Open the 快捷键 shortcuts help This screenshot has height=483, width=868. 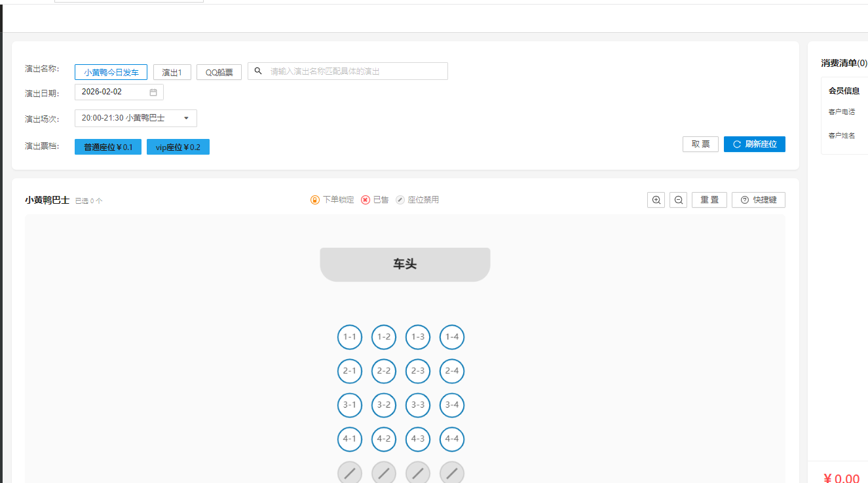click(758, 200)
